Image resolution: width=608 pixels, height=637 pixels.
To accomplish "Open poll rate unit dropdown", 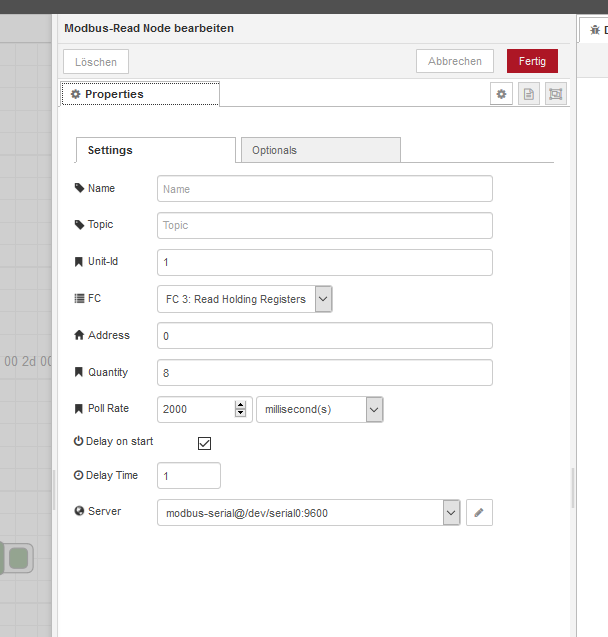I will tap(320, 409).
